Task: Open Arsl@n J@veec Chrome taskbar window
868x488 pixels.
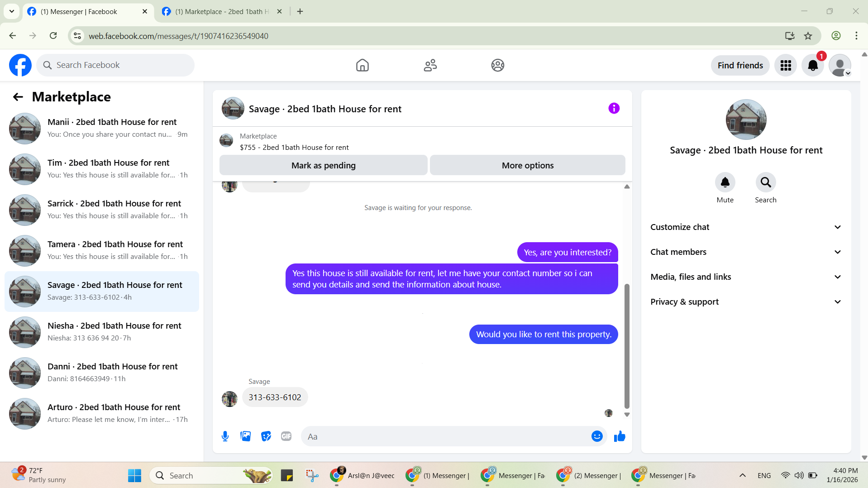Action: pyautogui.click(x=363, y=475)
